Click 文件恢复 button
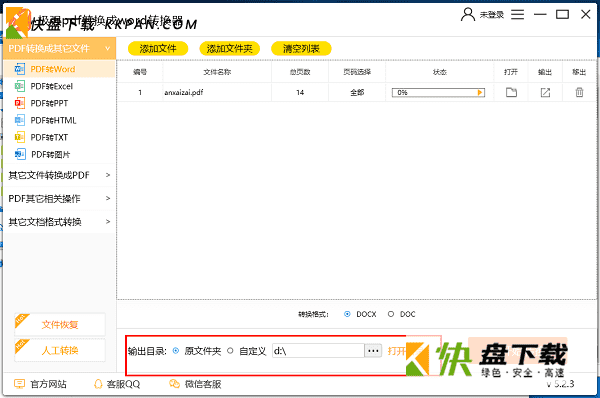The width and height of the screenshot is (600, 398). (60, 325)
